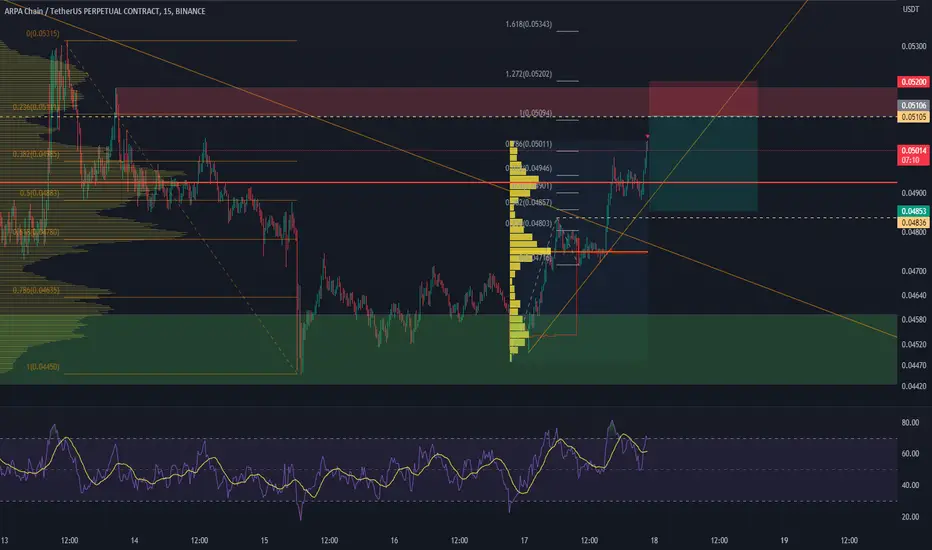The width and height of the screenshot is (932, 550).
Task: Select the 1.272(0.05202) Fibonacci extension label
Action: (x=528, y=74)
